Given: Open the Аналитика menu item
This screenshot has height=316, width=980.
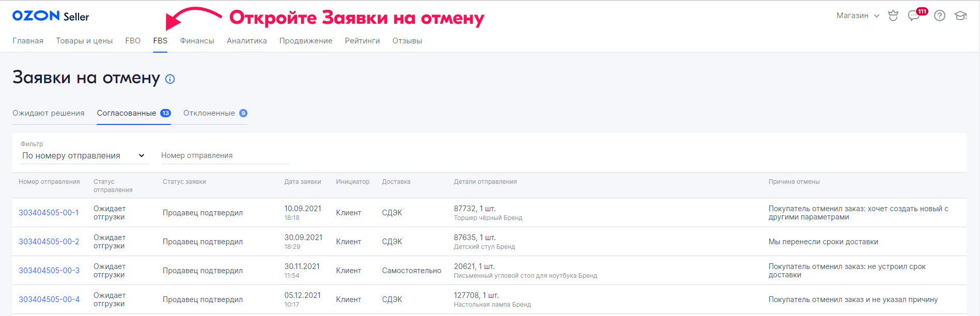Looking at the screenshot, I should [247, 41].
